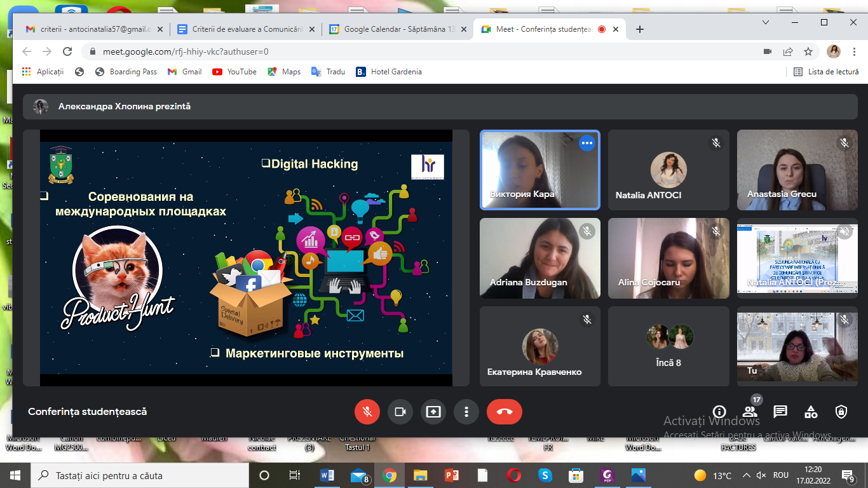Open the Gmail bookmark
This screenshot has height=488, width=868.
[x=185, y=72]
